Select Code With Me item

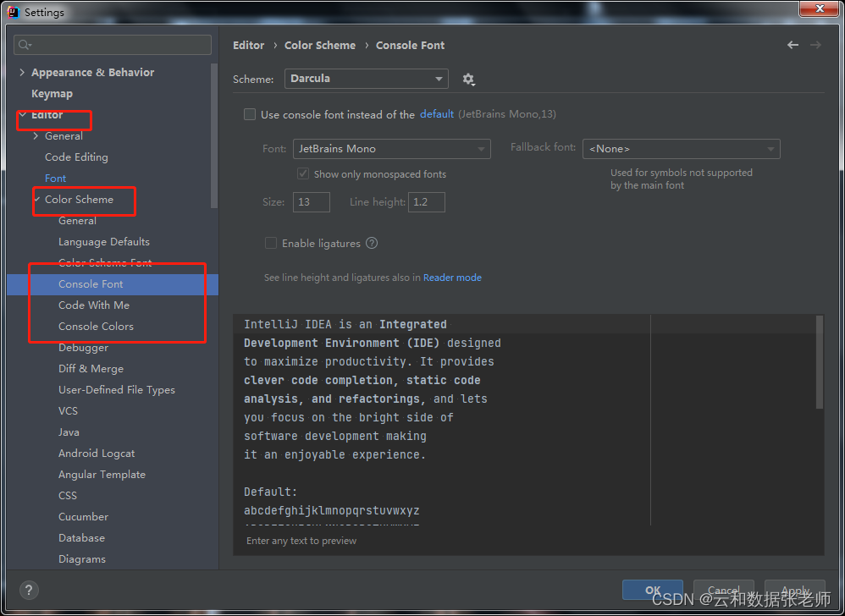coord(94,305)
